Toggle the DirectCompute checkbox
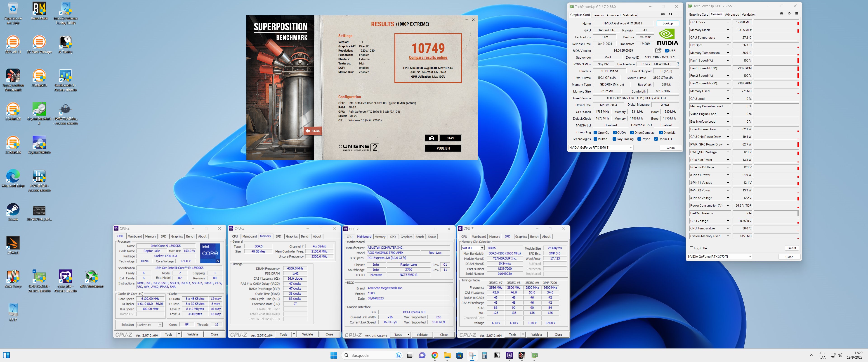 pos(632,133)
